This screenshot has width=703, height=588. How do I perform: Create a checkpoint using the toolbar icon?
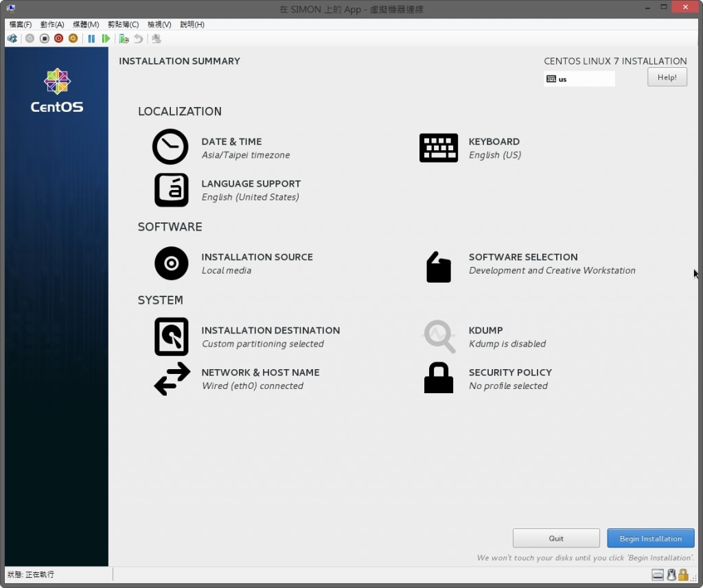tap(124, 38)
